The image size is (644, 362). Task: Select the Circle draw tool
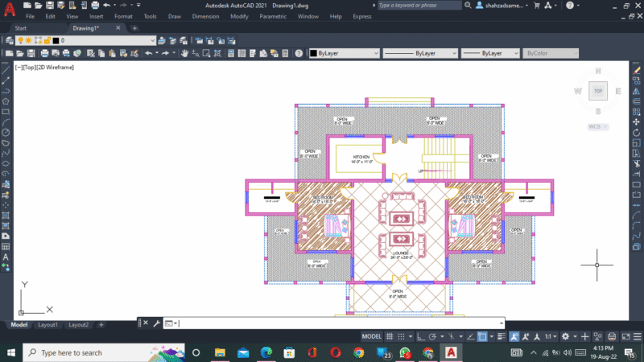click(x=6, y=133)
